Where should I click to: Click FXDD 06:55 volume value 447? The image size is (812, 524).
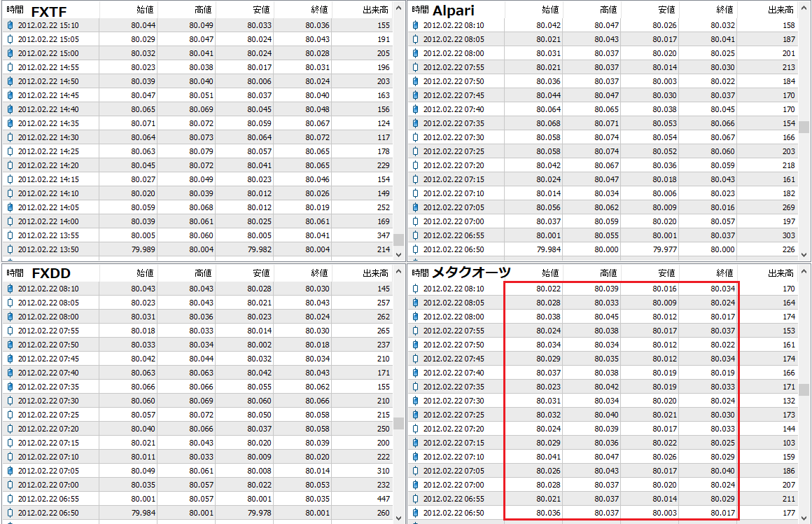[x=383, y=499]
